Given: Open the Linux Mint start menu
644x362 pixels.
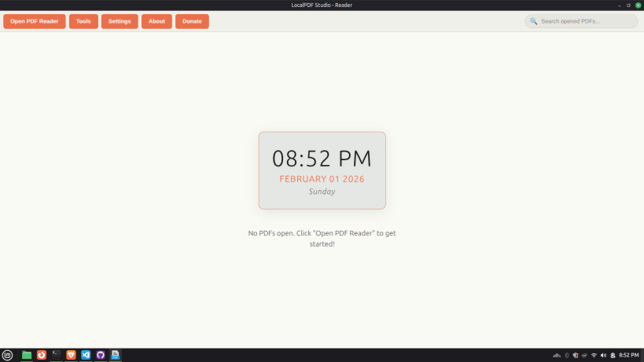Looking at the screenshot, I should click(x=7, y=355).
